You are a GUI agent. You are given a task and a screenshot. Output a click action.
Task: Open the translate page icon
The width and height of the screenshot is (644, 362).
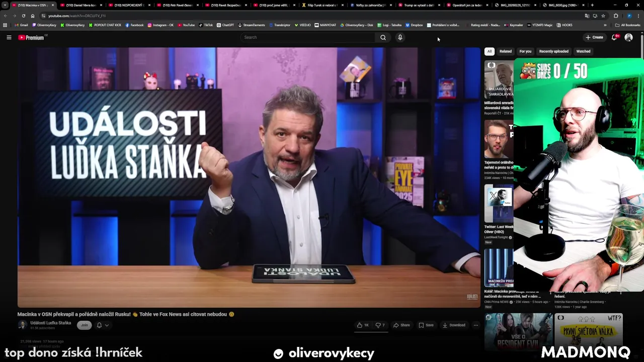587,16
